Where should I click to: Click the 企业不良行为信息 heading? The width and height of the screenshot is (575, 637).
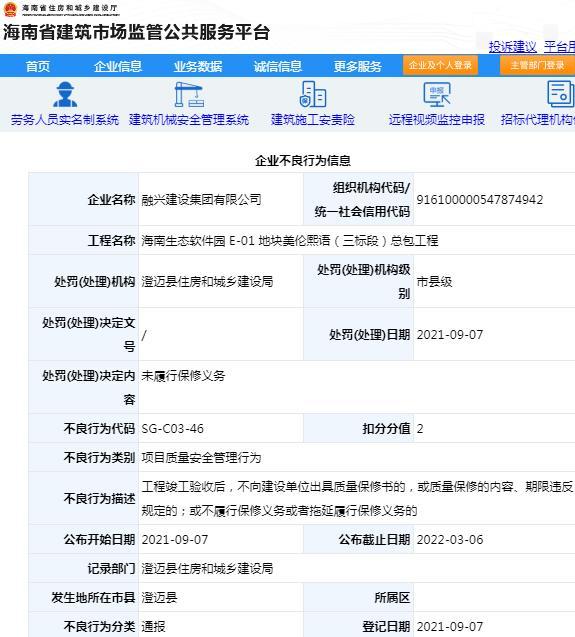pyautogui.click(x=303, y=161)
